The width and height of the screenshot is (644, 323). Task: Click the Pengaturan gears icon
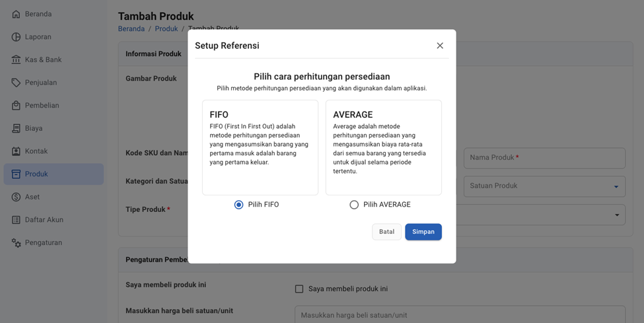pos(16,242)
